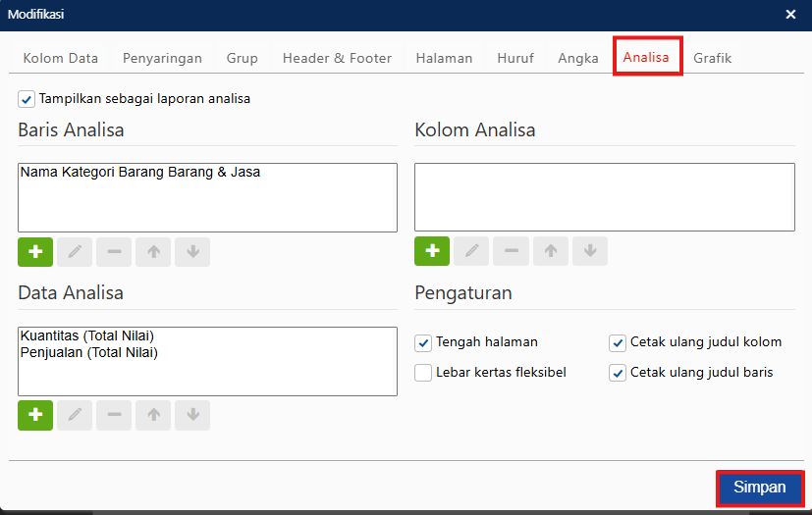Add a new row under Baris Analisa

pyautogui.click(x=35, y=252)
